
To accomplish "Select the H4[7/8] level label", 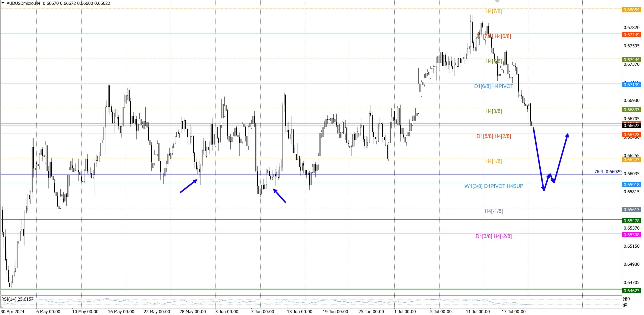I will click(x=493, y=11).
